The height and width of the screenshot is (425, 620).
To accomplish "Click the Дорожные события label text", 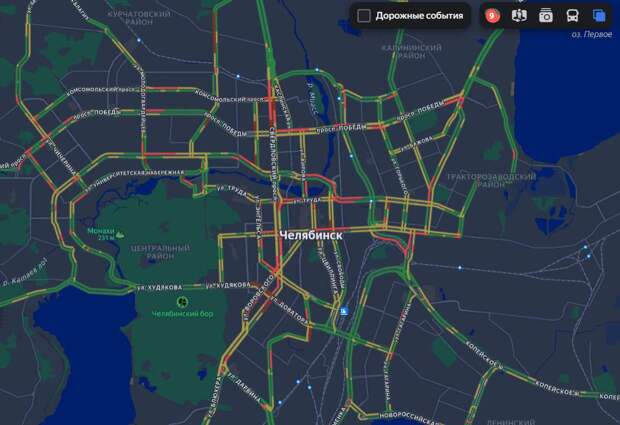I will (x=419, y=16).
